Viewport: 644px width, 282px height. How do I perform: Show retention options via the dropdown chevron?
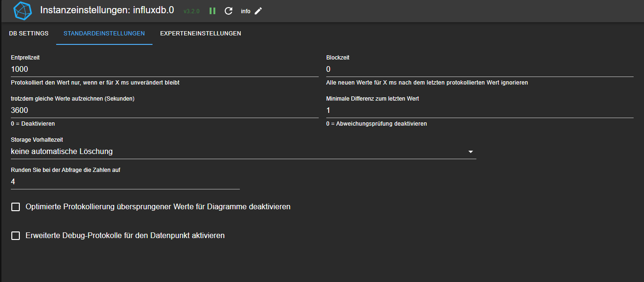pyautogui.click(x=470, y=151)
